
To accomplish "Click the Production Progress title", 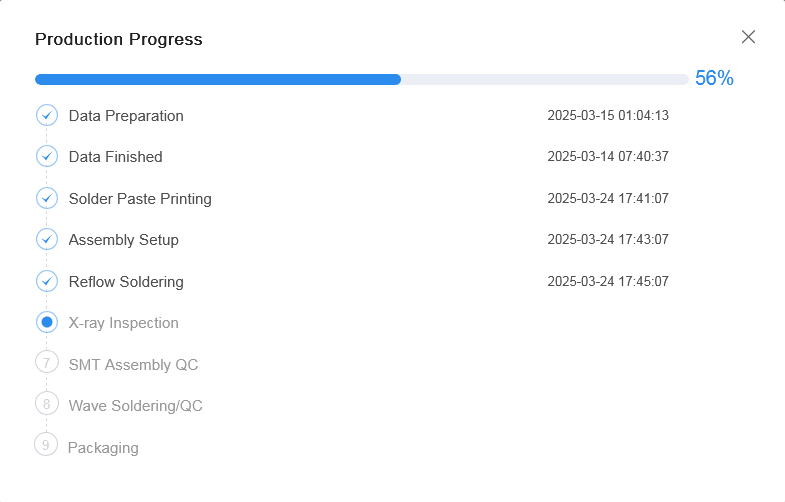I will click(x=119, y=39).
